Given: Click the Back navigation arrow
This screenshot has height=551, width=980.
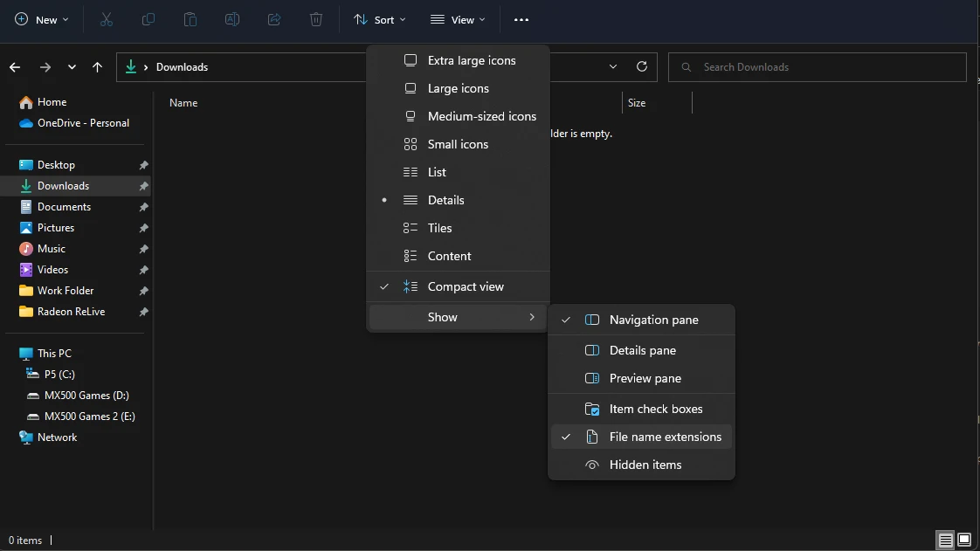Looking at the screenshot, I should (15, 67).
